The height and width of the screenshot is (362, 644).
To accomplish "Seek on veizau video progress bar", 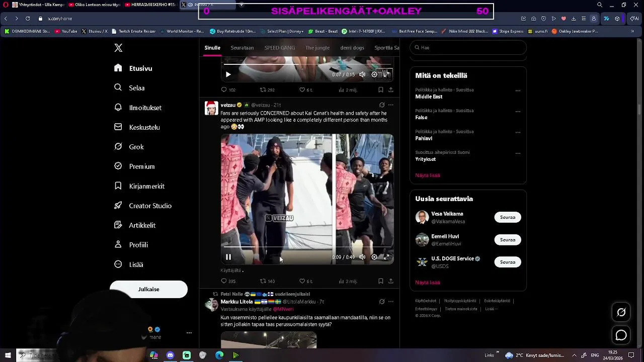I will 307,247.
